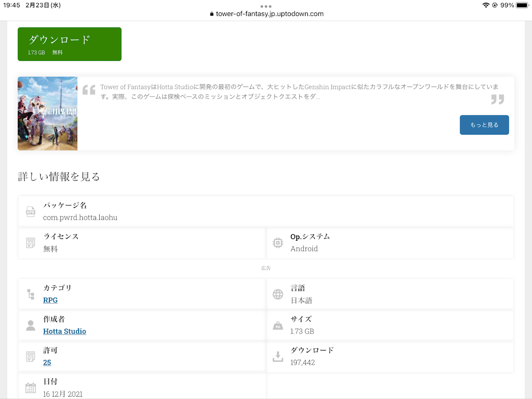Click the もっと見る button
The width and height of the screenshot is (532, 399).
[484, 125]
